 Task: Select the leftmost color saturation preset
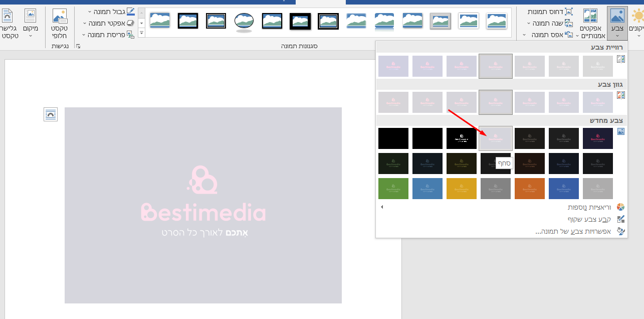[x=393, y=66]
